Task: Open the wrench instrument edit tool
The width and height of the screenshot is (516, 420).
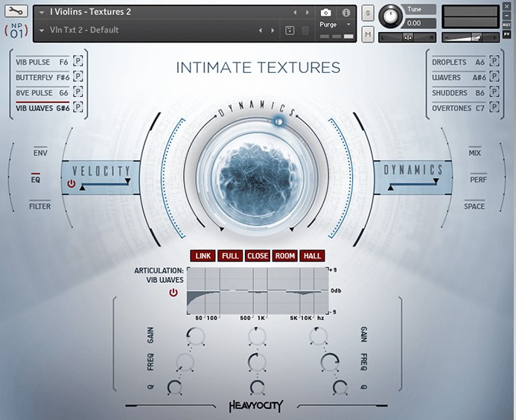Action: pyautogui.click(x=16, y=11)
